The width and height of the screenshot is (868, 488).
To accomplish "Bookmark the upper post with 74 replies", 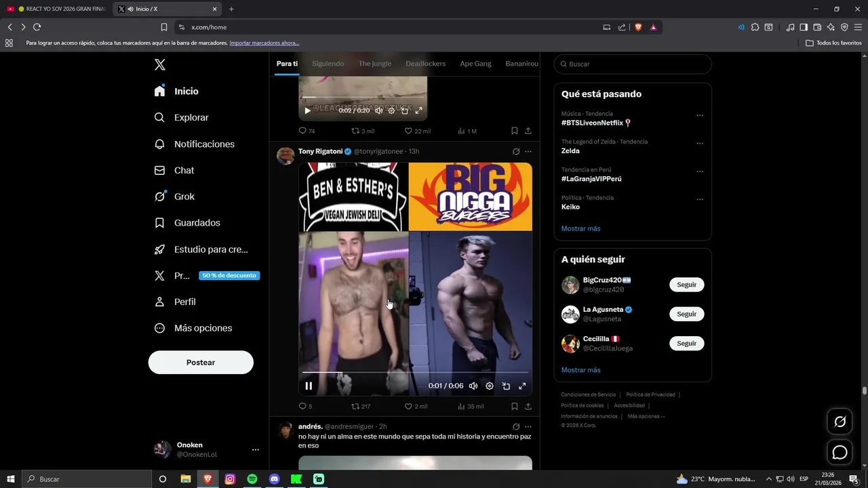I will click(515, 131).
